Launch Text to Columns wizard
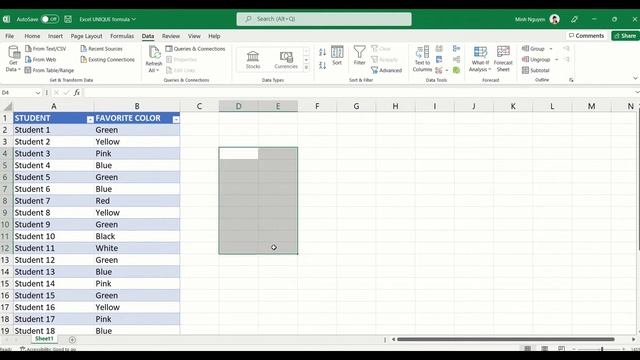The image size is (640, 360). [422, 59]
